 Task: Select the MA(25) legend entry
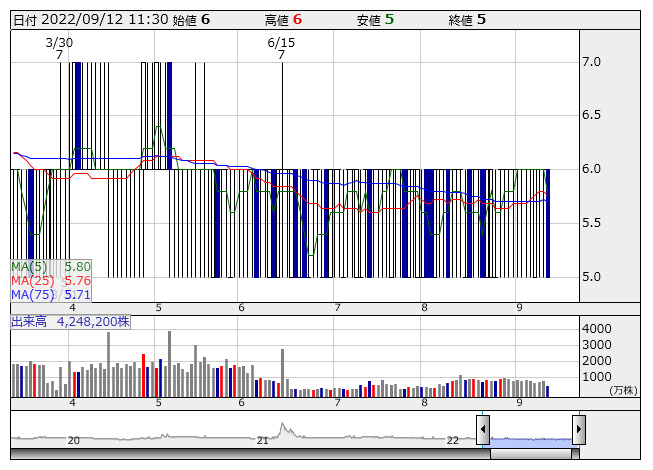(x=50, y=281)
